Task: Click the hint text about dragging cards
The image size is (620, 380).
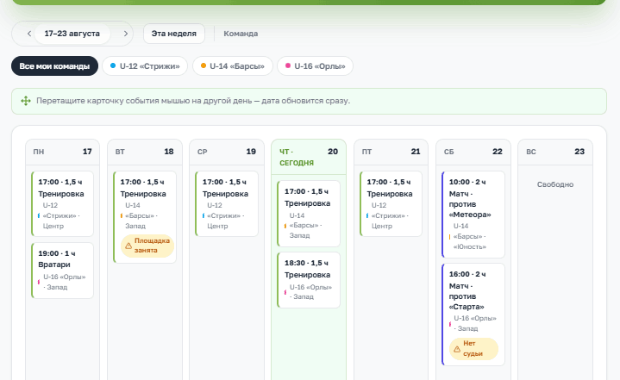Action: [193, 101]
